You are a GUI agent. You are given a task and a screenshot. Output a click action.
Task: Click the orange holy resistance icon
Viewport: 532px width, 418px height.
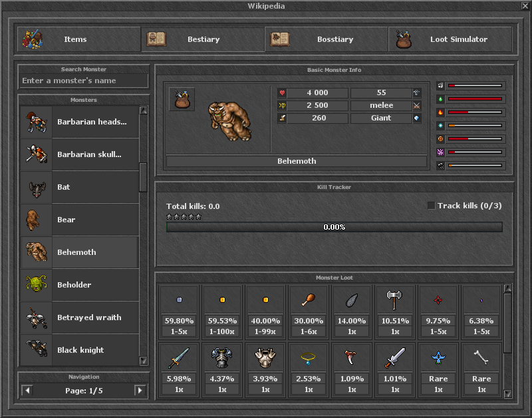(x=440, y=139)
